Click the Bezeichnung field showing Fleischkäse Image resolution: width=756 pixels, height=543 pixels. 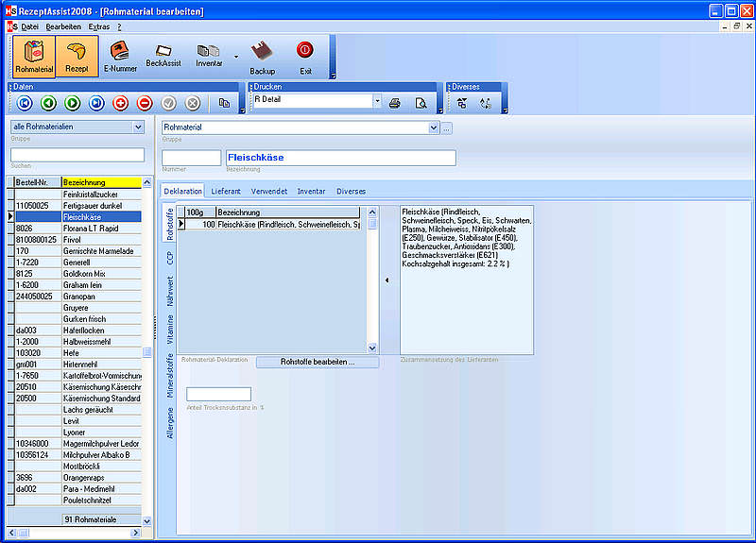coord(341,158)
